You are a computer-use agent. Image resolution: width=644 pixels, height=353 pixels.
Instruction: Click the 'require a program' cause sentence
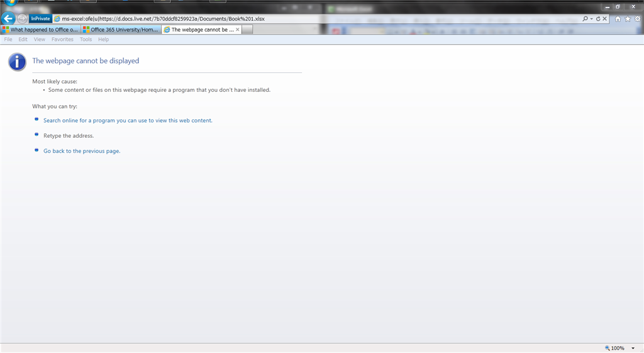coord(159,90)
